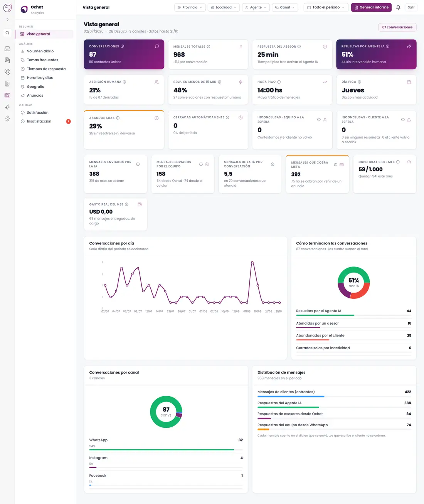Open Insatisfacción under Calidad
The image size is (424, 504).
click(x=44, y=121)
